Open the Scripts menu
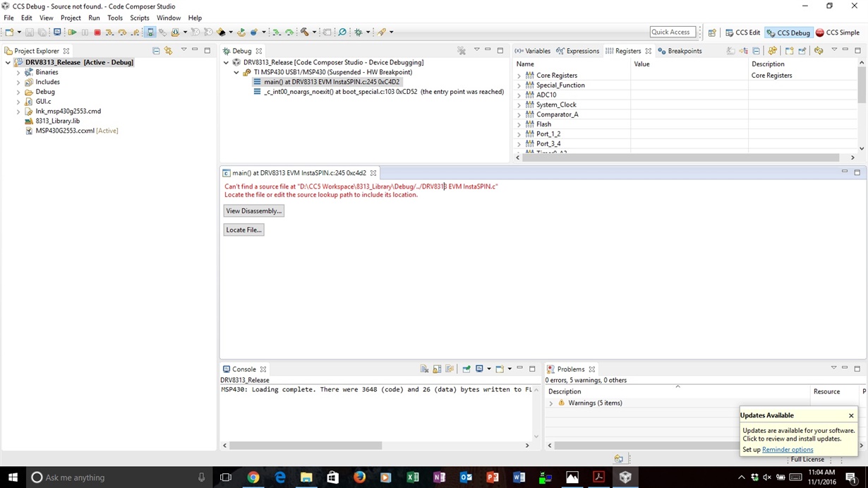 click(x=140, y=18)
